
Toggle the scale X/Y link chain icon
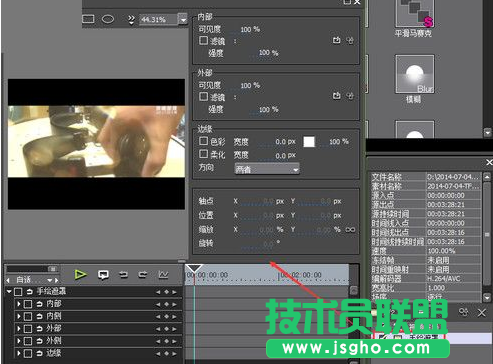(x=350, y=230)
